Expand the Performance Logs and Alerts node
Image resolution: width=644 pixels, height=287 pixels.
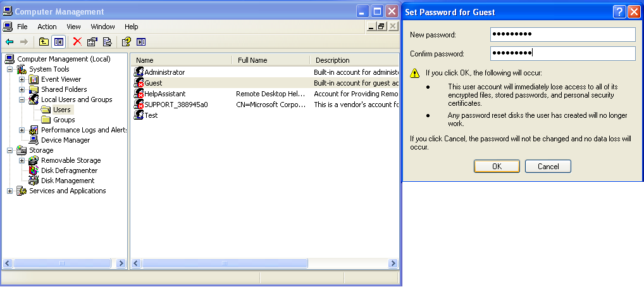(22, 130)
